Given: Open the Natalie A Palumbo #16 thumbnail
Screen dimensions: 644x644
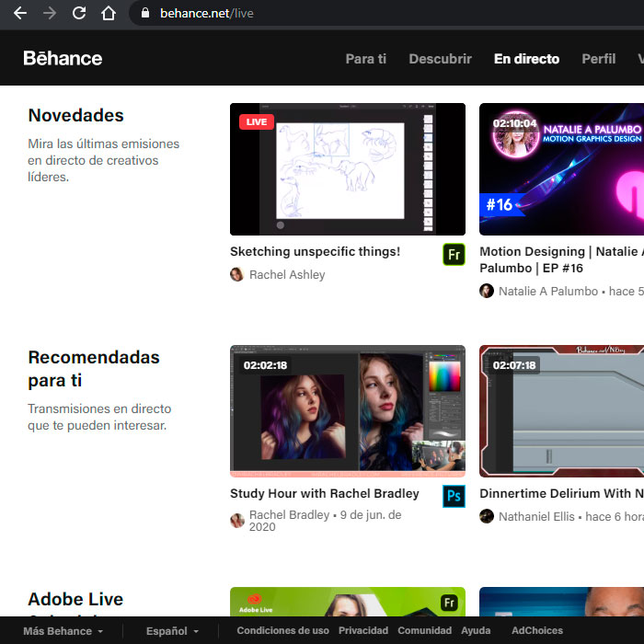Looking at the screenshot, I should (561, 169).
